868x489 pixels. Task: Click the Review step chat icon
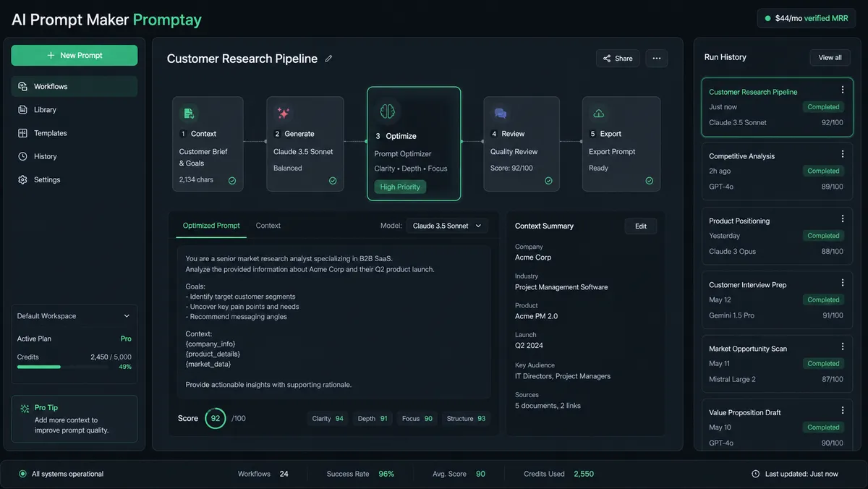point(501,114)
